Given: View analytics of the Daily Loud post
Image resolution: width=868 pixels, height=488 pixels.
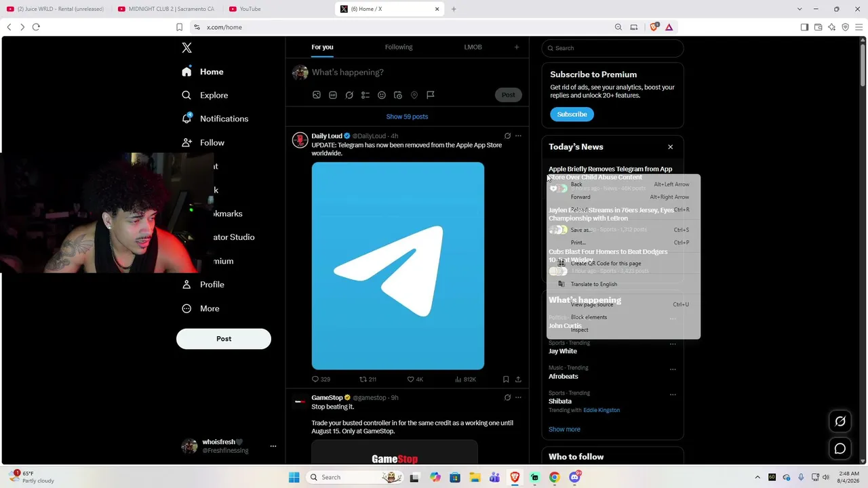Looking at the screenshot, I should [465, 380].
